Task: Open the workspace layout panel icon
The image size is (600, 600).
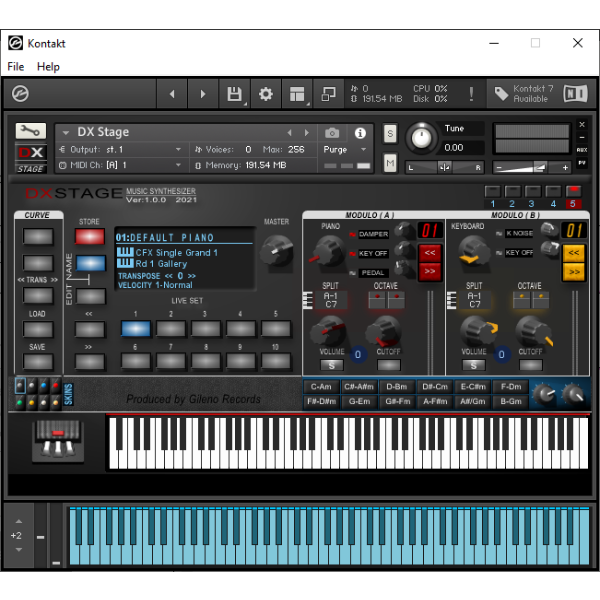Action: coord(297,94)
